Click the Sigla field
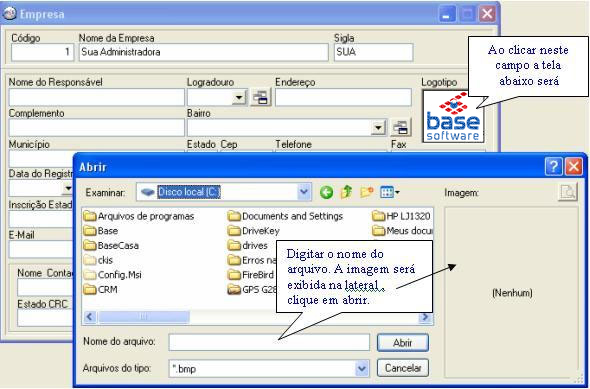This screenshot has width=590, height=389. pos(373,52)
